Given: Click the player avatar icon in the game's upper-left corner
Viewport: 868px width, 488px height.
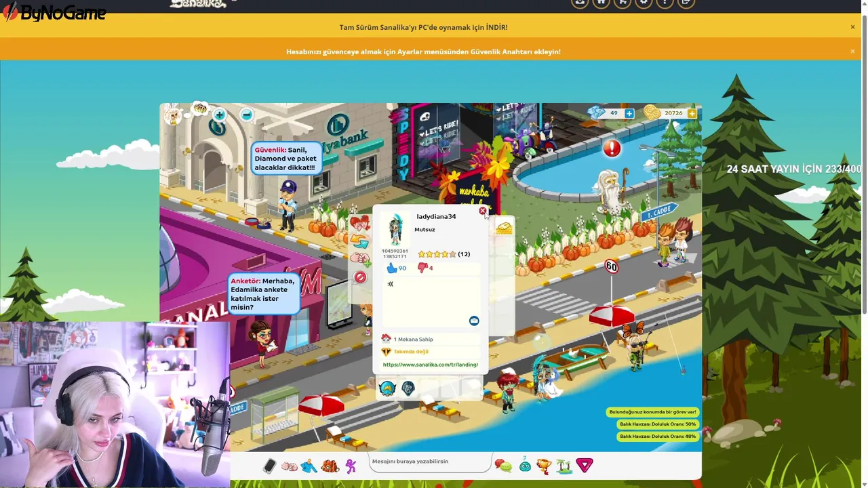Looking at the screenshot, I should pyautogui.click(x=174, y=115).
